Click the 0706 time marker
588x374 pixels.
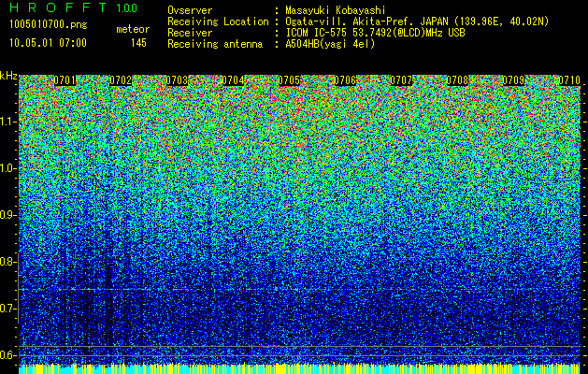coord(345,80)
